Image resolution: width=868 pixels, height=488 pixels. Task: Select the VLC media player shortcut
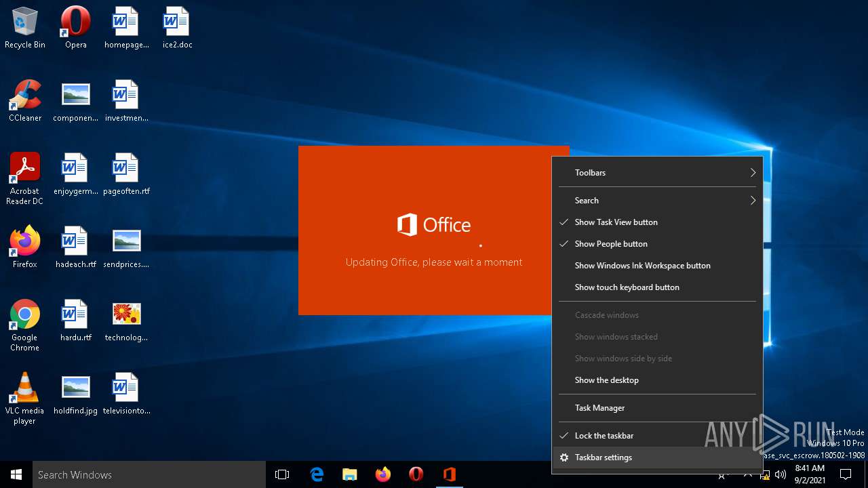point(25,398)
